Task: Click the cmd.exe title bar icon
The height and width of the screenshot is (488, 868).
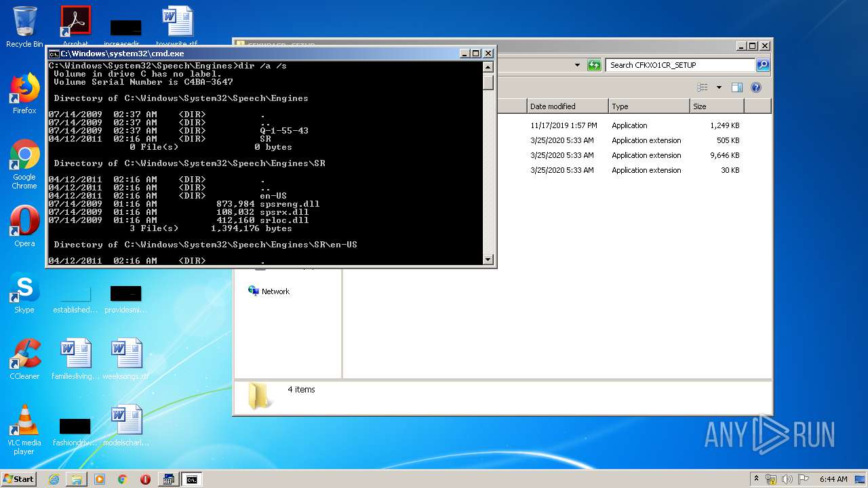Action: pos(54,54)
